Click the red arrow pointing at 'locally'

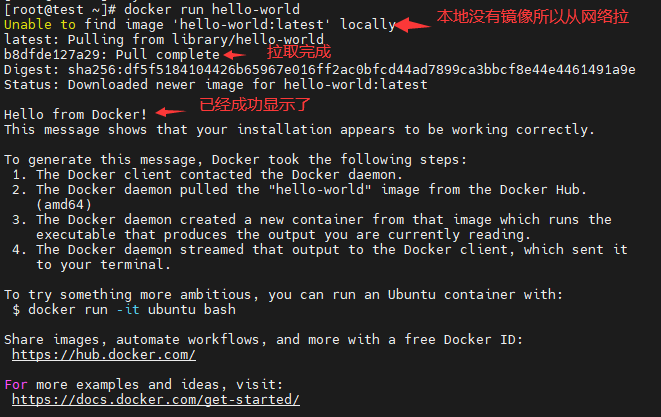pyautogui.click(x=410, y=24)
